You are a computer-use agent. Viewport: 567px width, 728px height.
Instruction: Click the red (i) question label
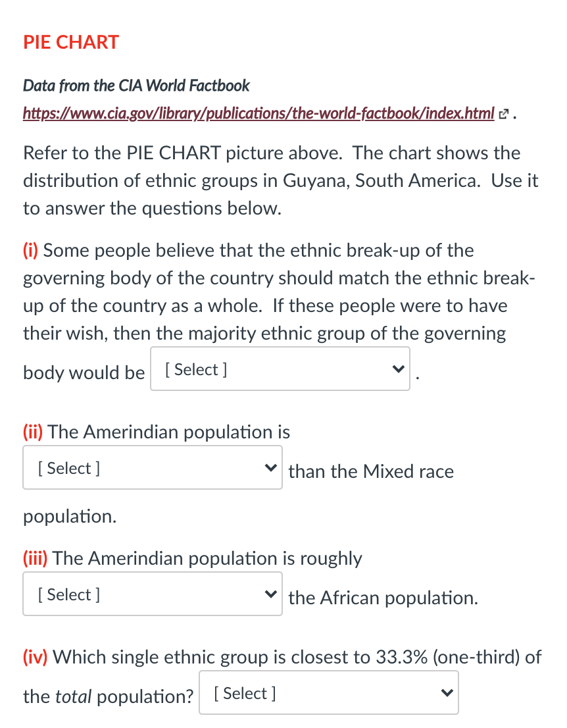31,250
